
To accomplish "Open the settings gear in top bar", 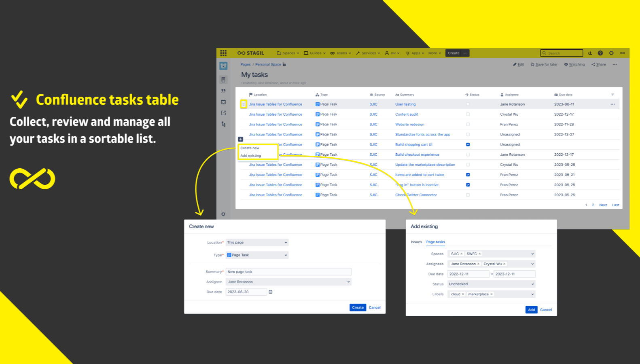I will [x=611, y=53].
